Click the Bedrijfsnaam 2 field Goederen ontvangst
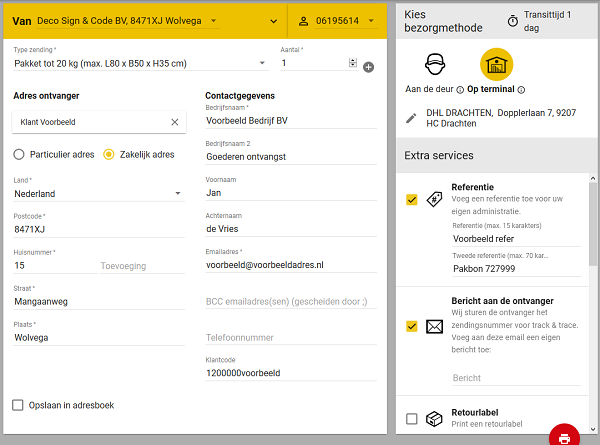 [x=291, y=157]
